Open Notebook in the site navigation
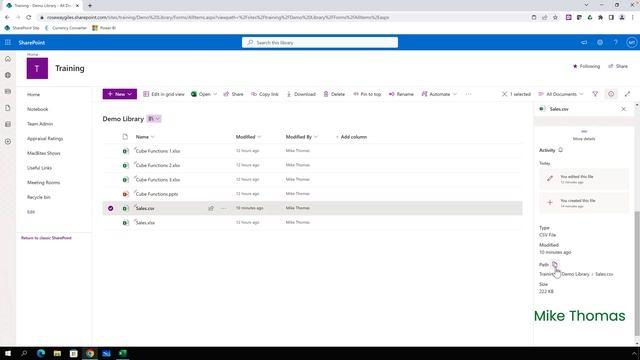The height and width of the screenshot is (360, 640). (38, 109)
